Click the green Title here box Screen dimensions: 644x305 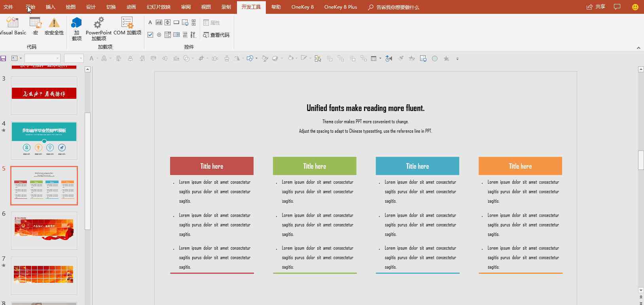point(314,166)
